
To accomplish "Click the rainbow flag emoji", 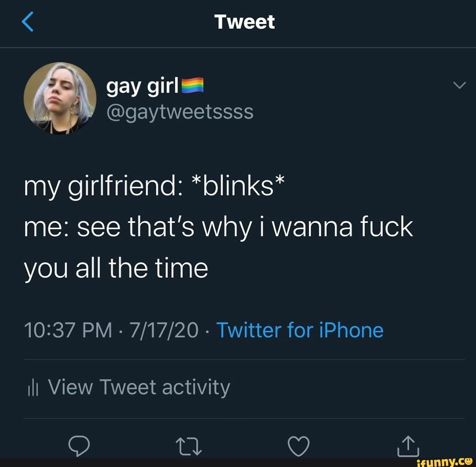I will (x=192, y=85).
